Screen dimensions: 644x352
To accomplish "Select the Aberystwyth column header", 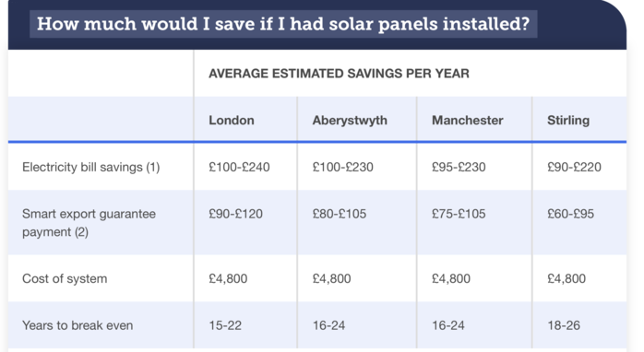I will click(350, 120).
